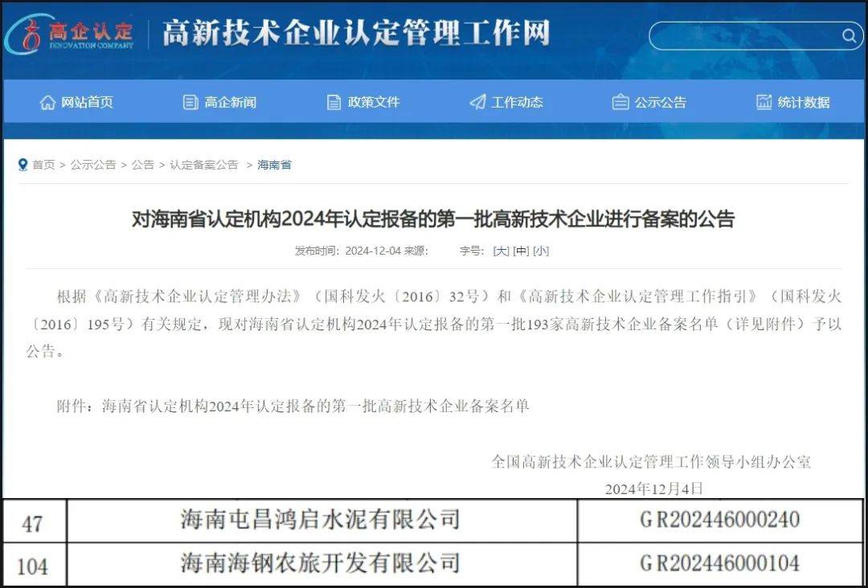Open attachment 海南省认定机构2024年认定报备的第一批高新技术企业备案名单
The image size is (868, 588).
(316, 406)
